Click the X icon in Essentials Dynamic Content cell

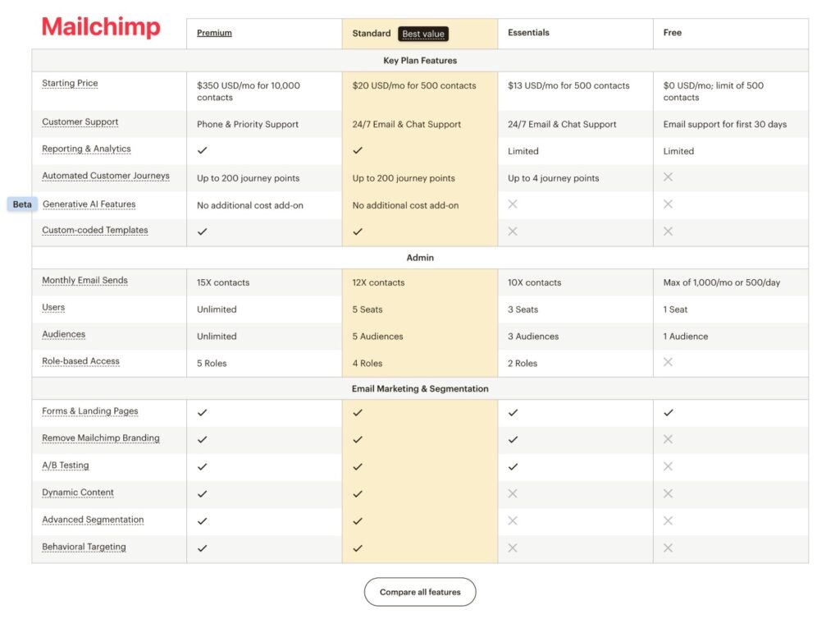point(512,493)
